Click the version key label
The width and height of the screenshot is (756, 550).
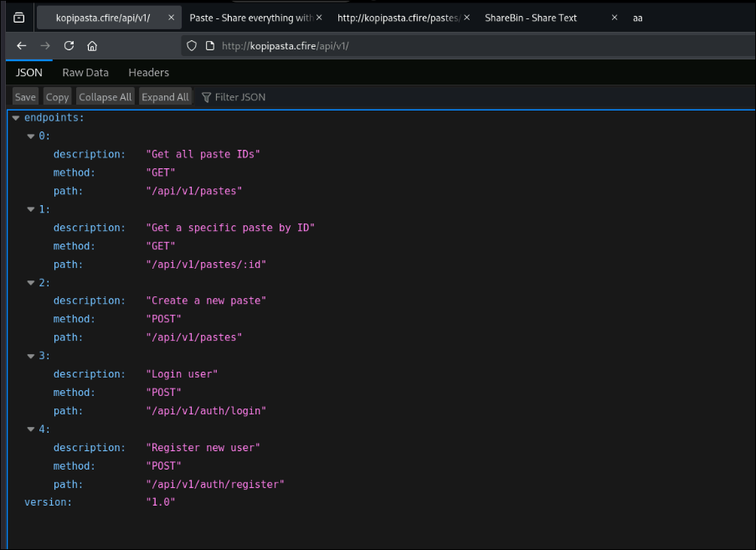[48, 502]
